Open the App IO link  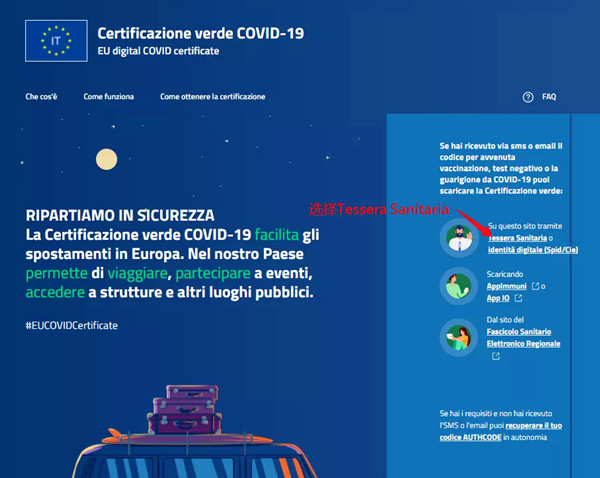(x=498, y=298)
